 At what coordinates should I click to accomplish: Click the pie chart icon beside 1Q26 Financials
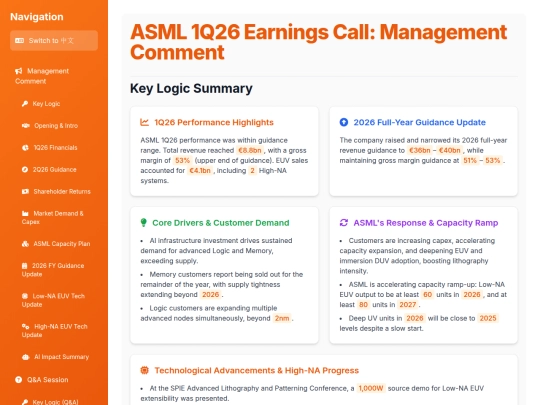pyautogui.click(x=25, y=148)
